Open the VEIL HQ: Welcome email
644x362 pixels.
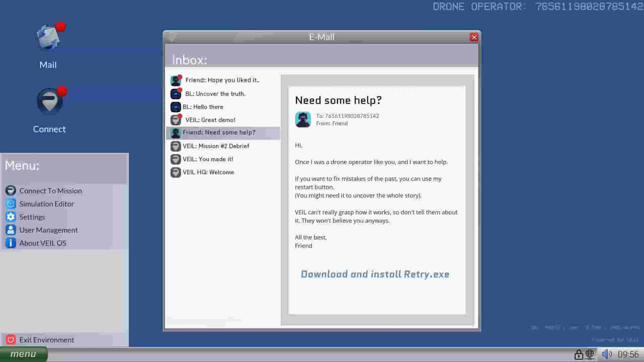[x=208, y=172]
